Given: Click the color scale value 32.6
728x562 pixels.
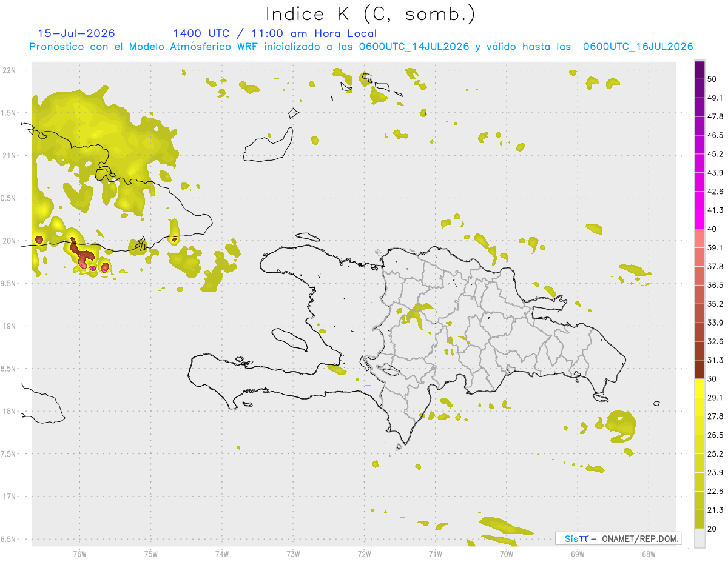Looking at the screenshot, I should 715,341.
